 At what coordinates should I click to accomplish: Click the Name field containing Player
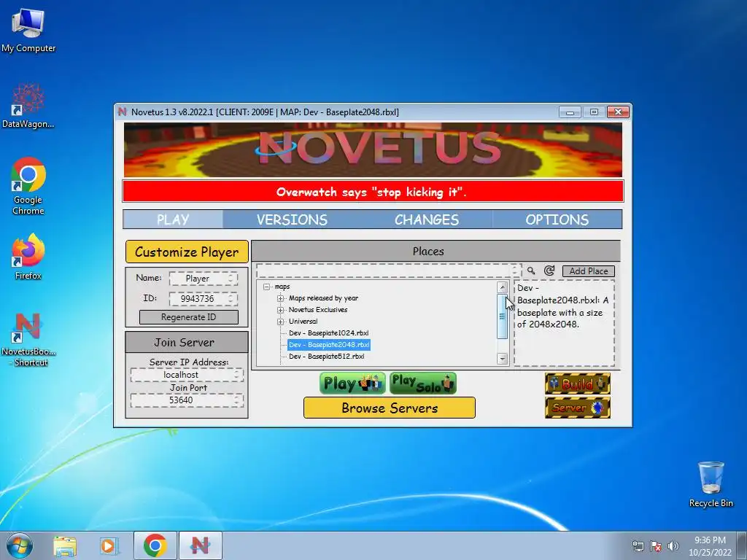203,279
